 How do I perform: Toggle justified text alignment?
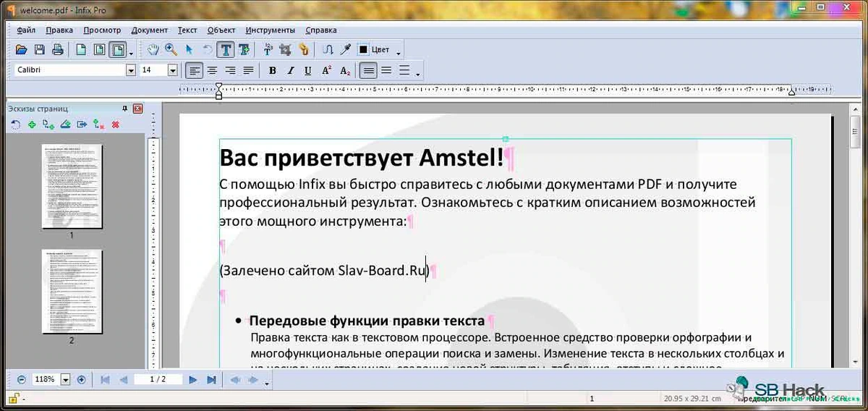[248, 70]
